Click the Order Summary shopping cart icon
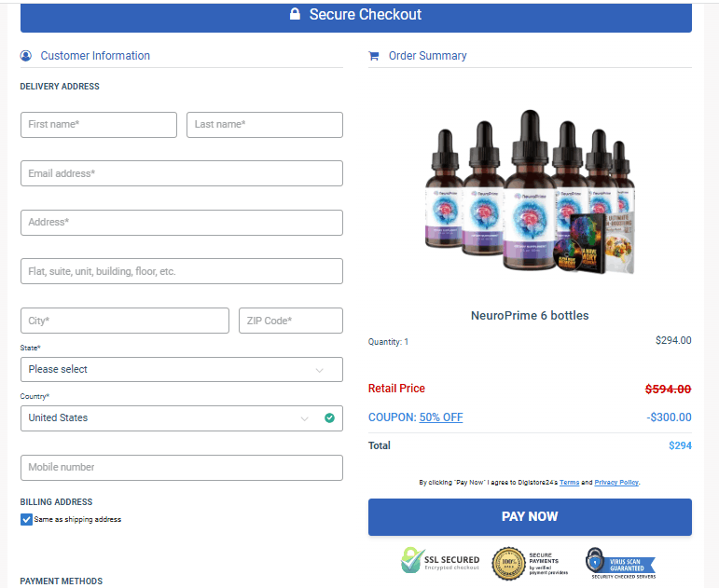Viewport: 719px width, 588px height. [374, 56]
